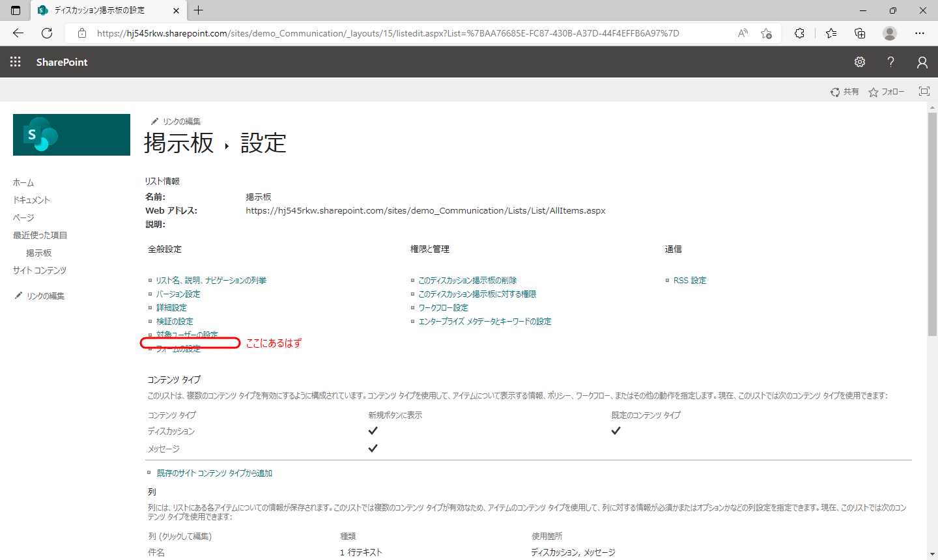Open the ディスカッション content type
The image size is (938, 560).
(x=171, y=431)
